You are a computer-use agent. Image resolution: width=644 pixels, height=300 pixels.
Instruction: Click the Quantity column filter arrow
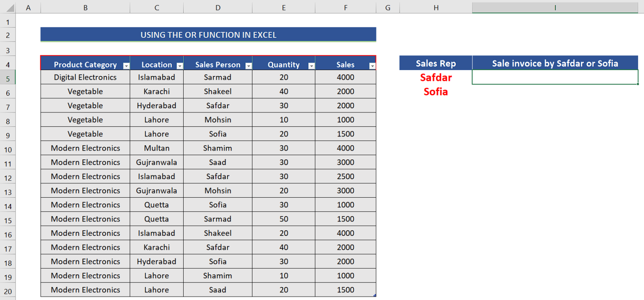(x=311, y=65)
